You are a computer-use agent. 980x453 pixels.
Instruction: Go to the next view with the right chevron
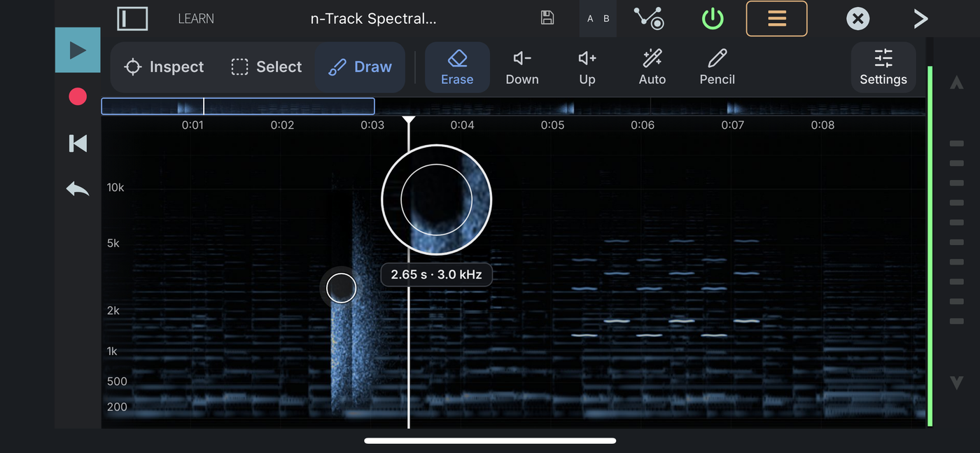(x=920, y=19)
